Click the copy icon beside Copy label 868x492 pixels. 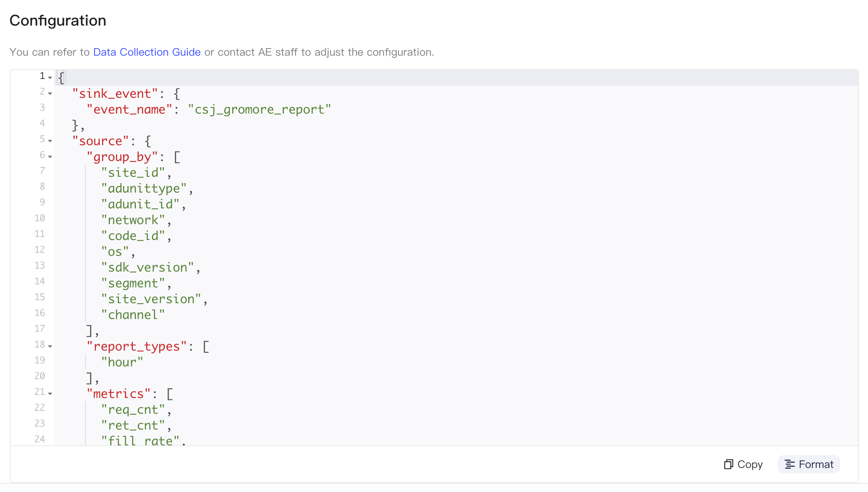coord(729,464)
